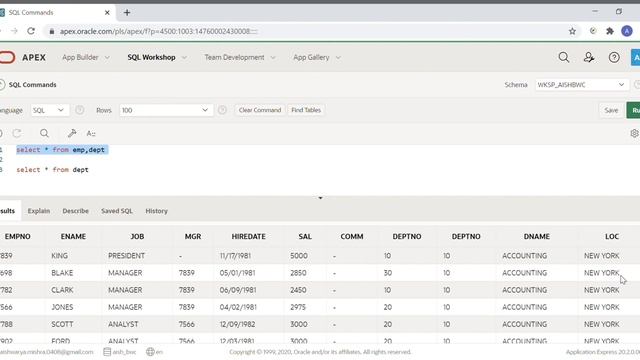Click the MGR column header
The height and width of the screenshot is (360, 640).
(x=193, y=236)
